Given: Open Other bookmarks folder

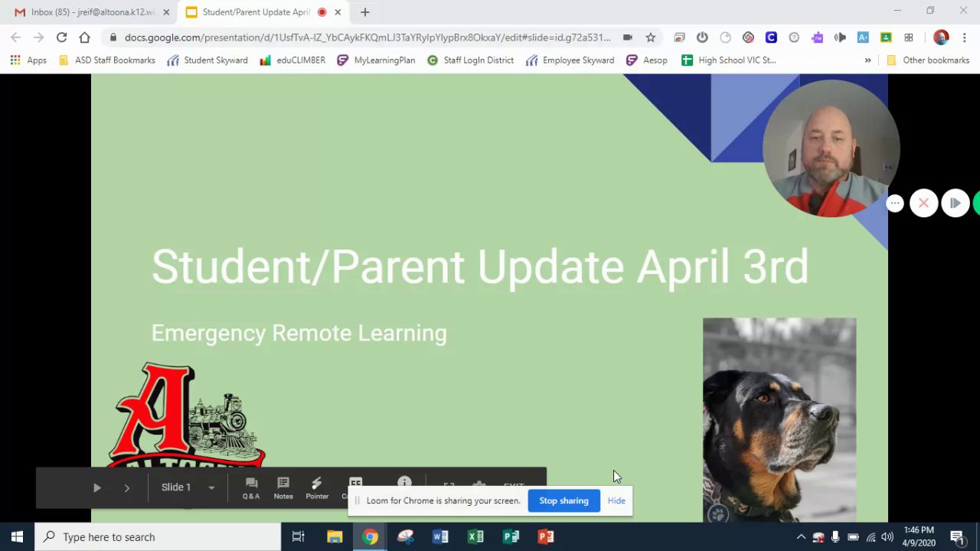Looking at the screenshot, I should click(927, 60).
